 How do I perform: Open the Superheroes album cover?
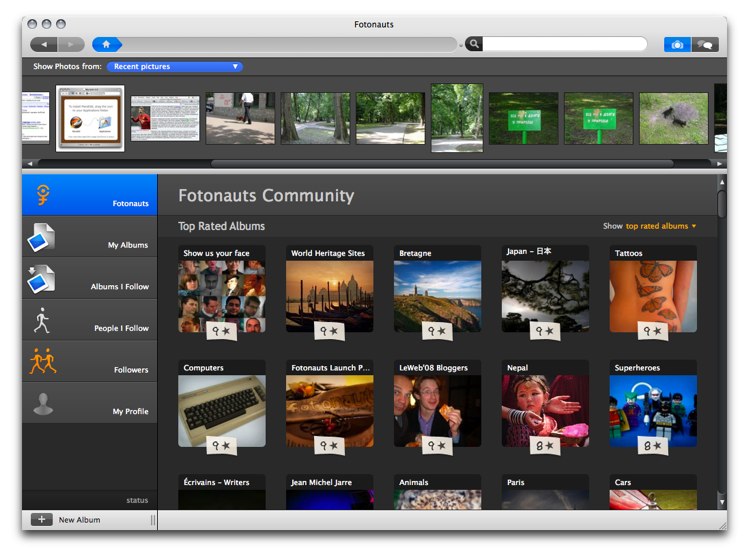tap(653, 410)
